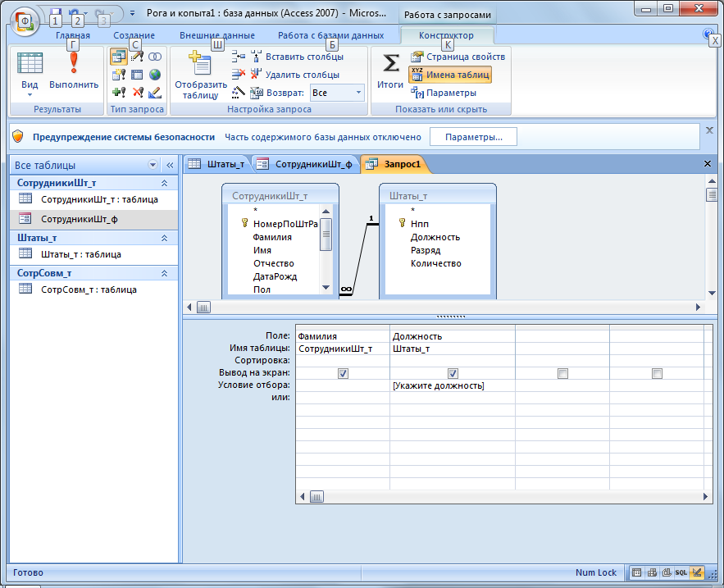Switch to the СотрудникиШт_ф document tab

pos(305,164)
